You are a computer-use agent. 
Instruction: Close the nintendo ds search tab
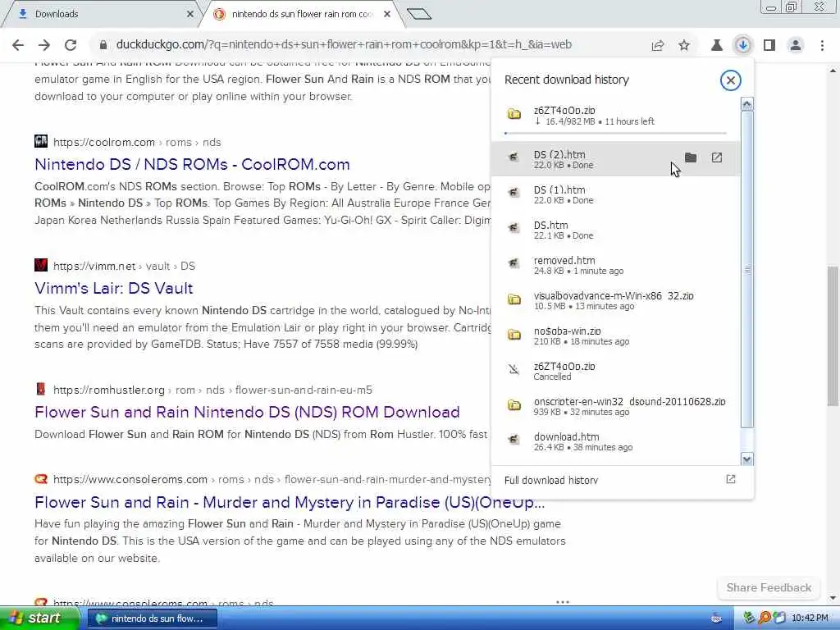pyautogui.click(x=387, y=14)
